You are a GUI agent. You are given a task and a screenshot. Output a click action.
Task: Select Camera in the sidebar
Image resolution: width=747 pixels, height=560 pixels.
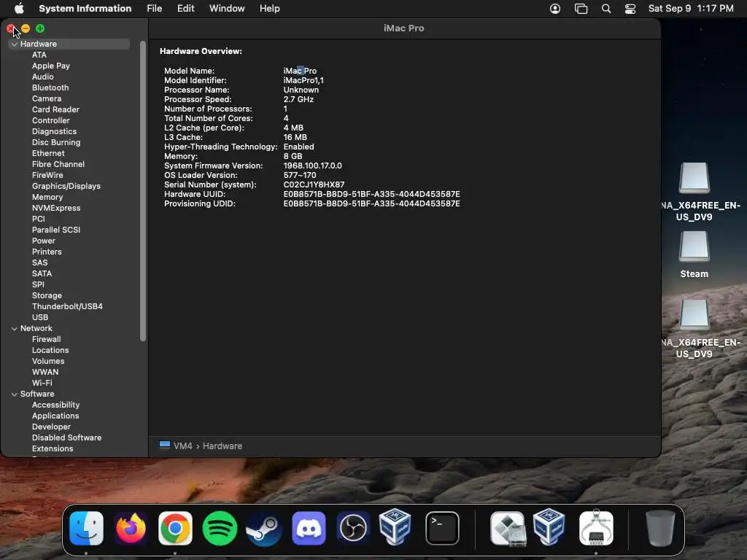[47, 98]
